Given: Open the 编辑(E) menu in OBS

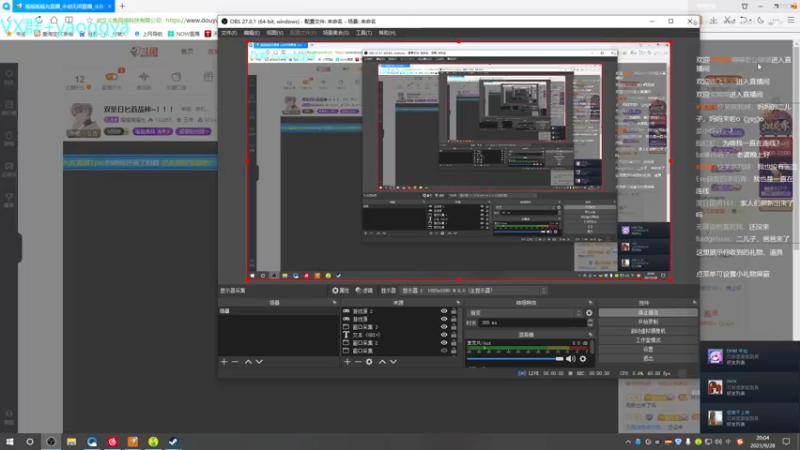Looking at the screenshot, I should click(252, 33).
